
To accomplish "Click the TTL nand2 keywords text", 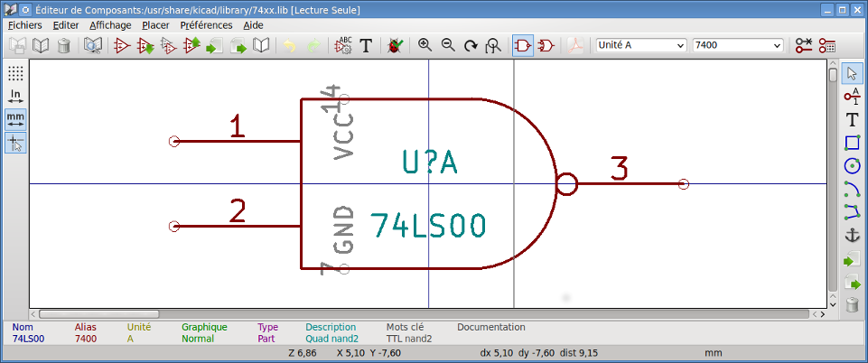I will [x=408, y=339].
